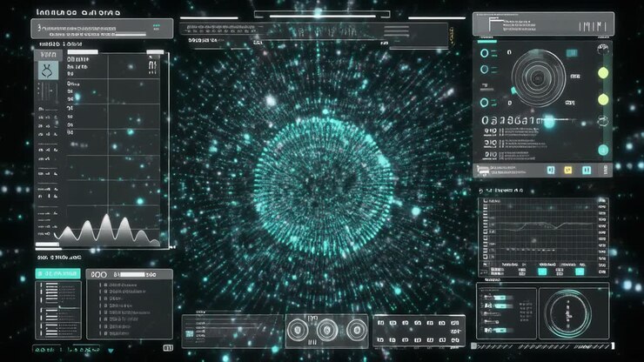644x362 pixels.
Task: Click the white bar at top center
Action: [322, 16]
